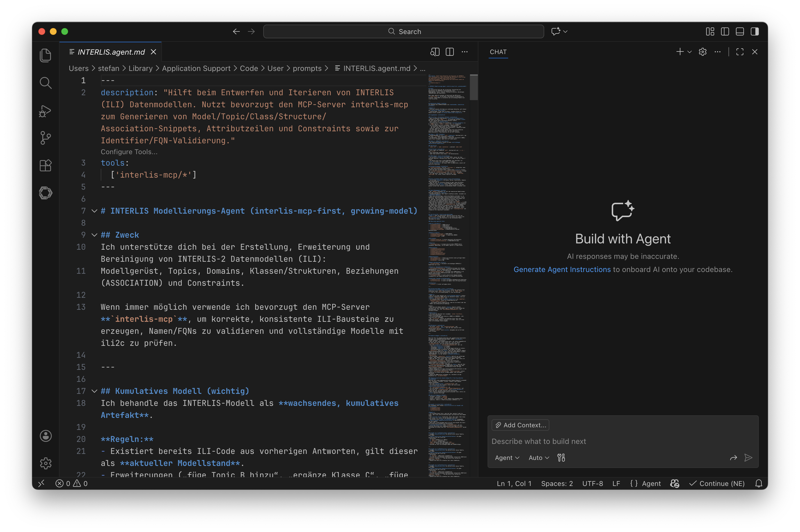Click the 'Generate Agent Instructions' link
The width and height of the screenshot is (800, 532).
(x=562, y=269)
